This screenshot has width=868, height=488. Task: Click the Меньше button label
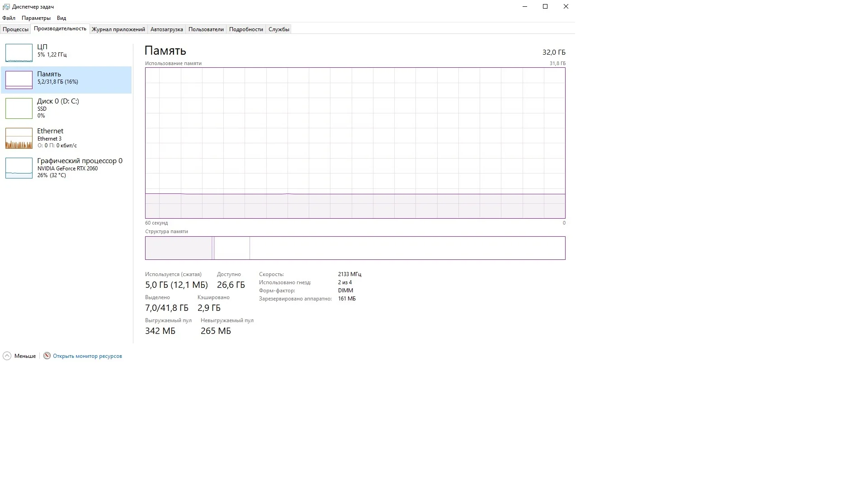point(25,356)
